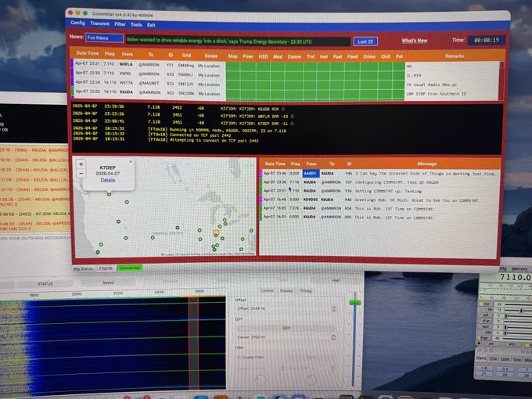Toggle the Enable Filter checkbox
This screenshot has width=532, height=399.
tap(239, 358)
